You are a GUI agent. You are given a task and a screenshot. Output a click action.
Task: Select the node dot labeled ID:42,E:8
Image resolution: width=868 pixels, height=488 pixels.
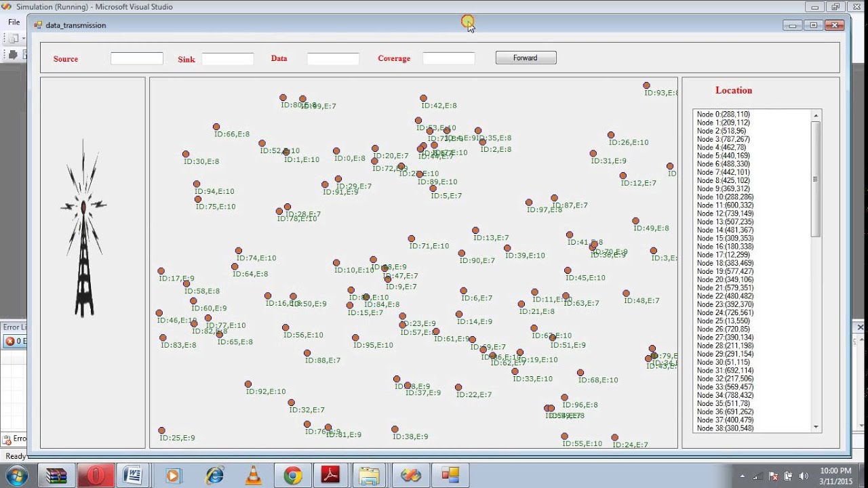423,98
